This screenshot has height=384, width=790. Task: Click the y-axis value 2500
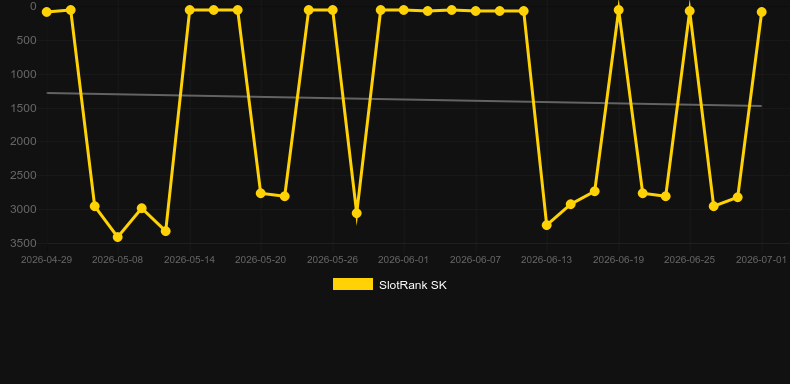[x=24, y=175]
